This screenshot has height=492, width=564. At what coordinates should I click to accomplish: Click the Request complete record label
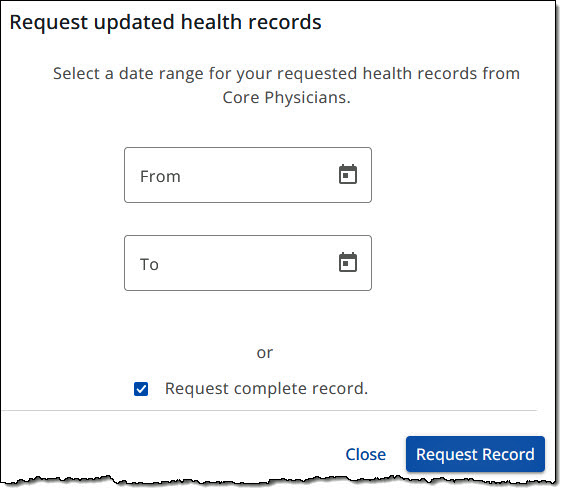[266, 388]
